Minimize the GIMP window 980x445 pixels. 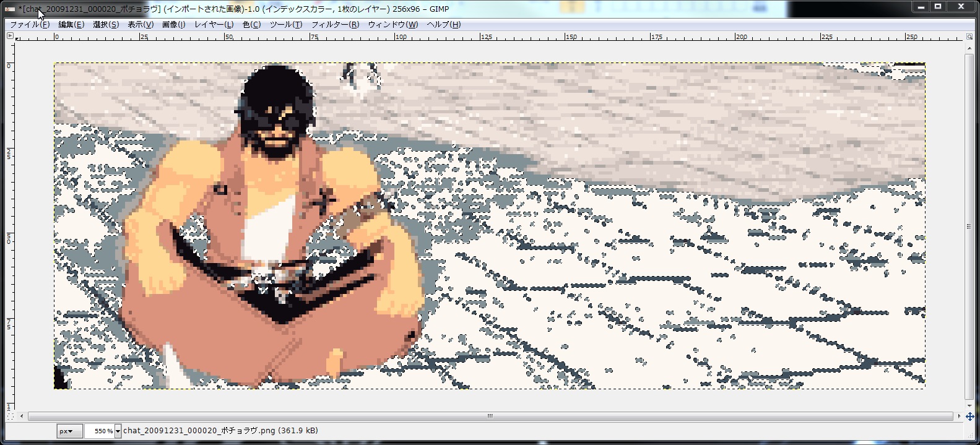tap(922, 7)
